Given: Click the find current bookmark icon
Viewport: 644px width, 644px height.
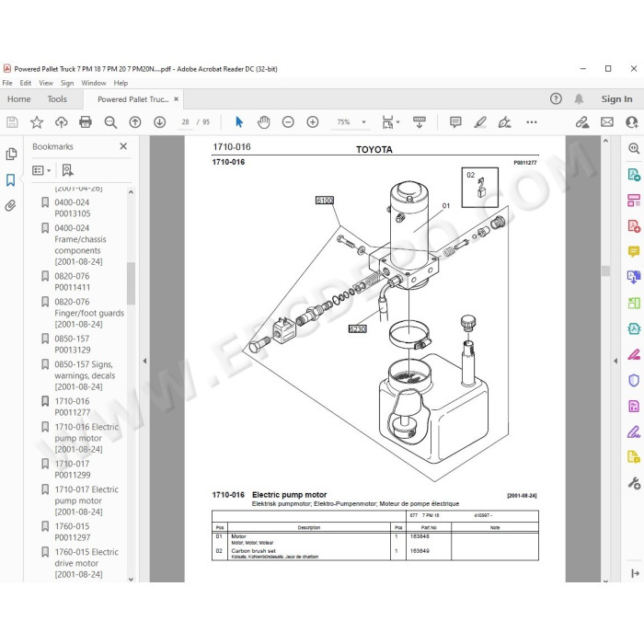Looking at the screenshot, I should click(67, 170).
